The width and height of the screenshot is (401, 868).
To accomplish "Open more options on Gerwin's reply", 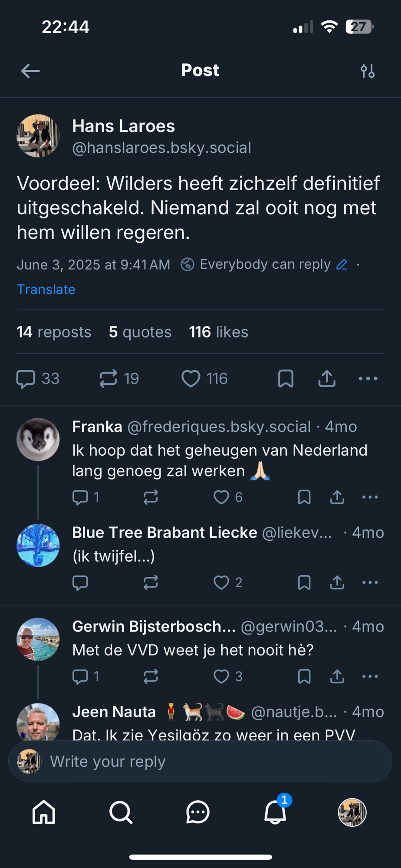I will click(370, 676).
